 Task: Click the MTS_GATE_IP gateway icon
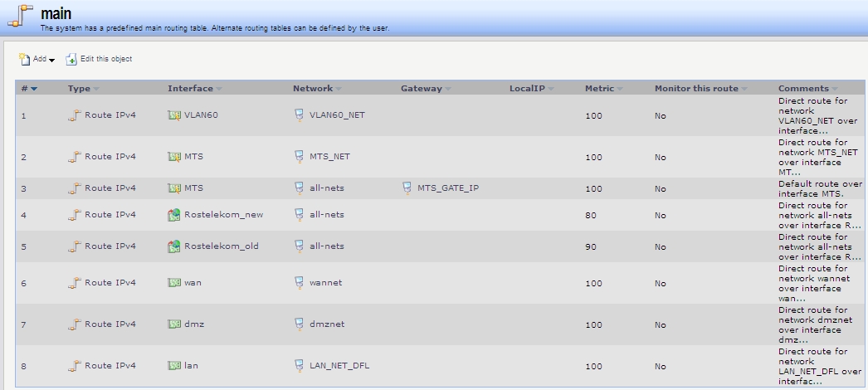click(x=407, y=188)
